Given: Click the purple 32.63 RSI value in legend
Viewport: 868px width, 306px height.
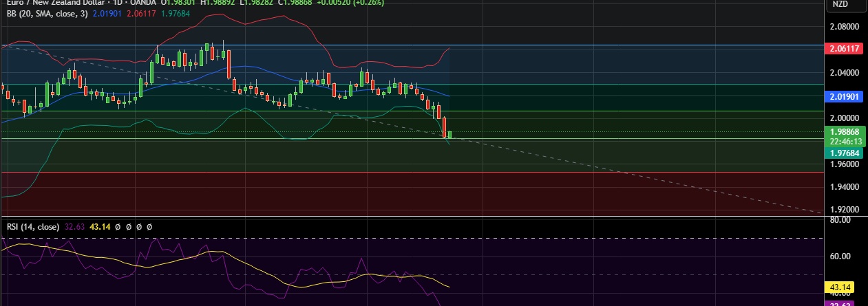Looking at the screenshot, I should 73,226.
